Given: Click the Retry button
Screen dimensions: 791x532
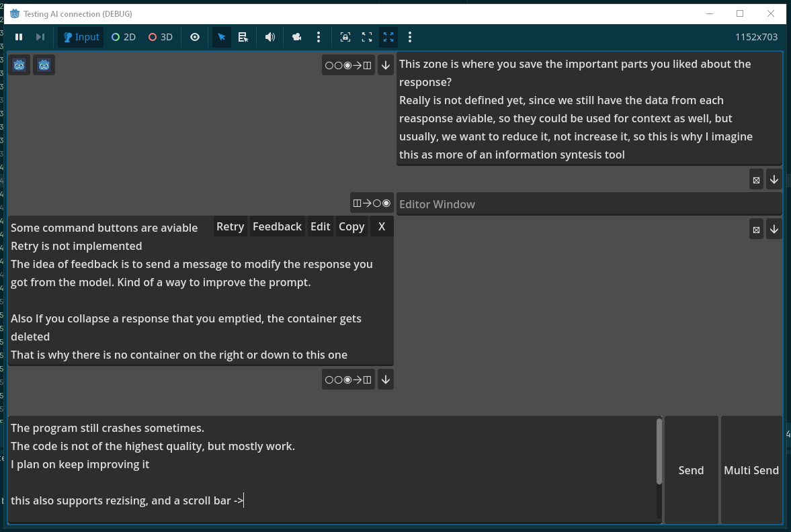Looking at the screenshot, I should click(230, 226).
